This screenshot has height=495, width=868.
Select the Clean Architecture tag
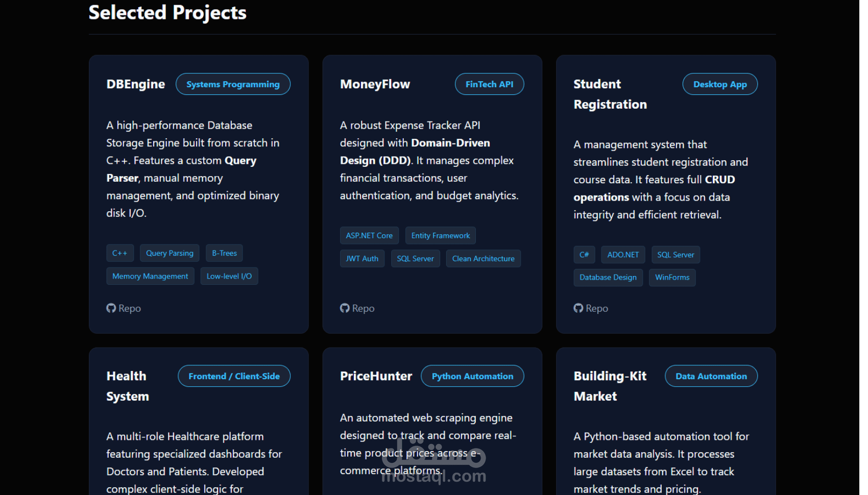483,259
